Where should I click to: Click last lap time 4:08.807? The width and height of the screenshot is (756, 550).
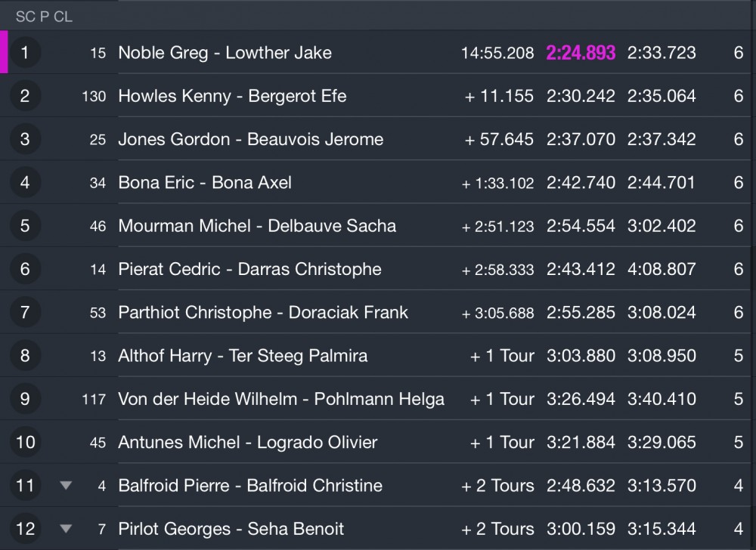point(661,269)
